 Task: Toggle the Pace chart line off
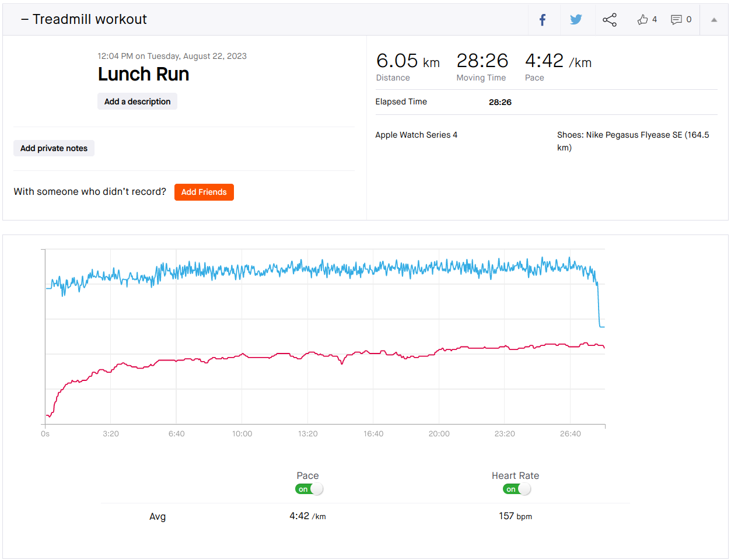[309, 489]
